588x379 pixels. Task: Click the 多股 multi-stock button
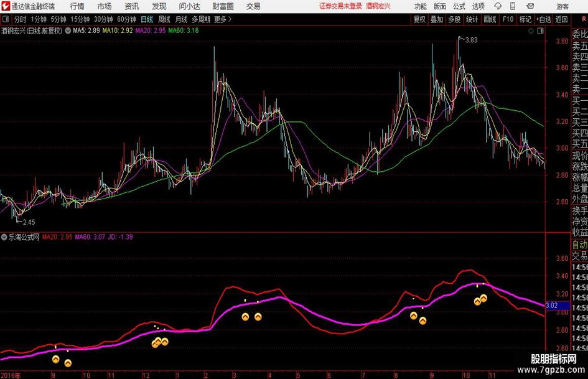tap(454, 19)
